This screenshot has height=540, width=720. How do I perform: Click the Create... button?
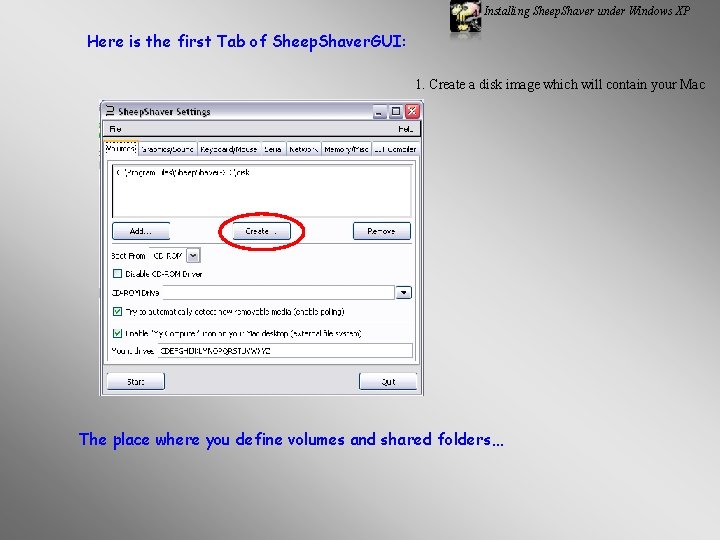[261, 231]
